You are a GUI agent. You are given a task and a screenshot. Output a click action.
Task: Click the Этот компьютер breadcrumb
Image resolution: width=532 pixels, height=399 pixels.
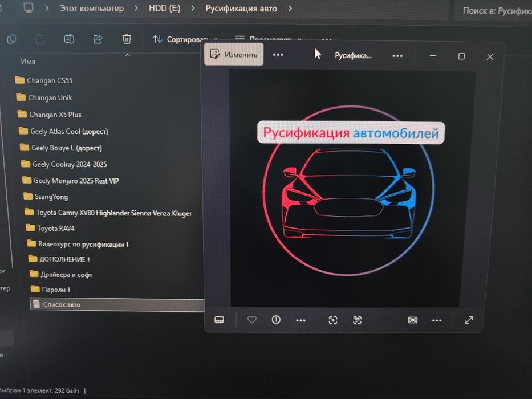point(92,8)
